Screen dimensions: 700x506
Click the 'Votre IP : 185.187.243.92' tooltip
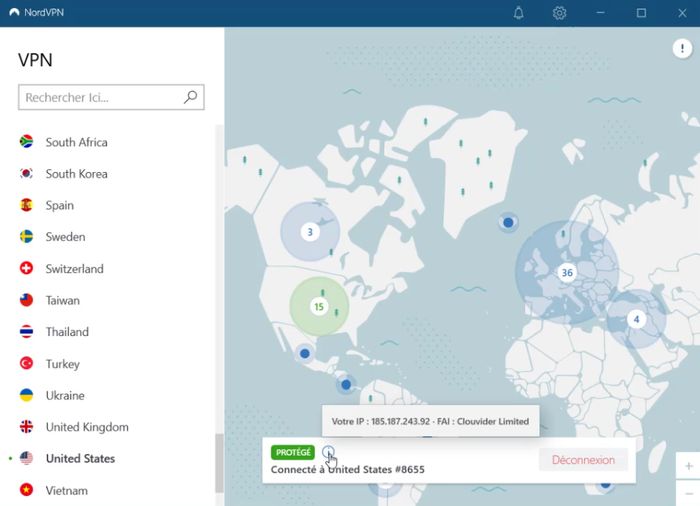430,421
